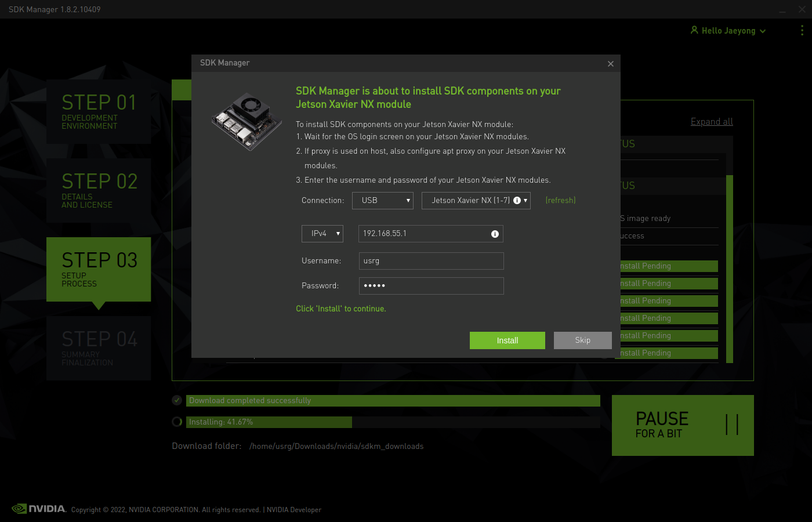
Task: Click the info icon beside Jetson Xavier NX [1-7]
Action: coord(517,200)
